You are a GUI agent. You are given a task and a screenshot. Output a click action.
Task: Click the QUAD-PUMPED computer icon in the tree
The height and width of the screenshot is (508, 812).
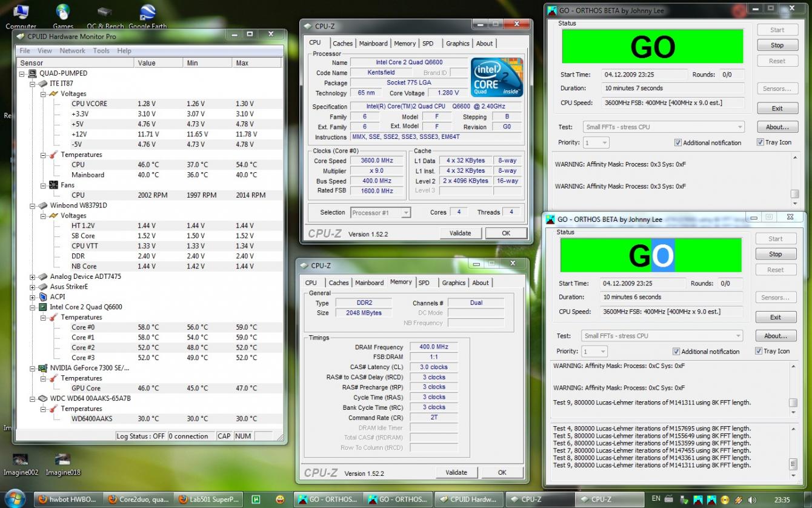pyautogui.click(x=33, y=73)
